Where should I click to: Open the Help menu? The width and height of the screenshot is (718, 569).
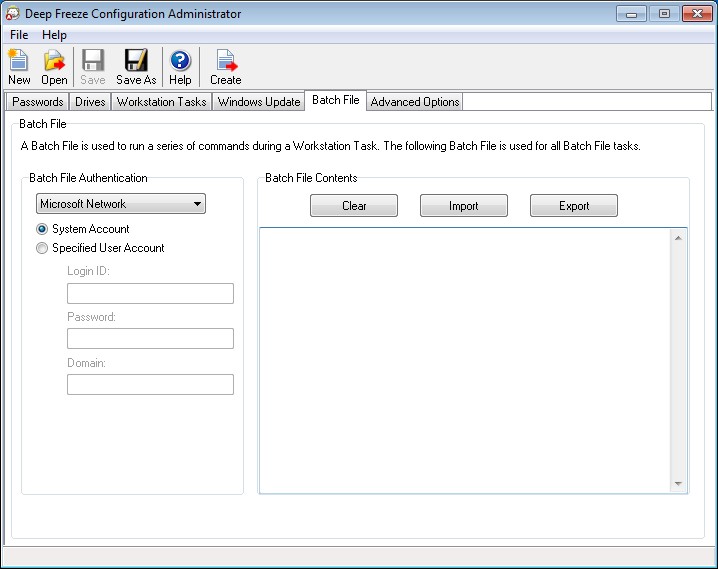click(54, 35)
